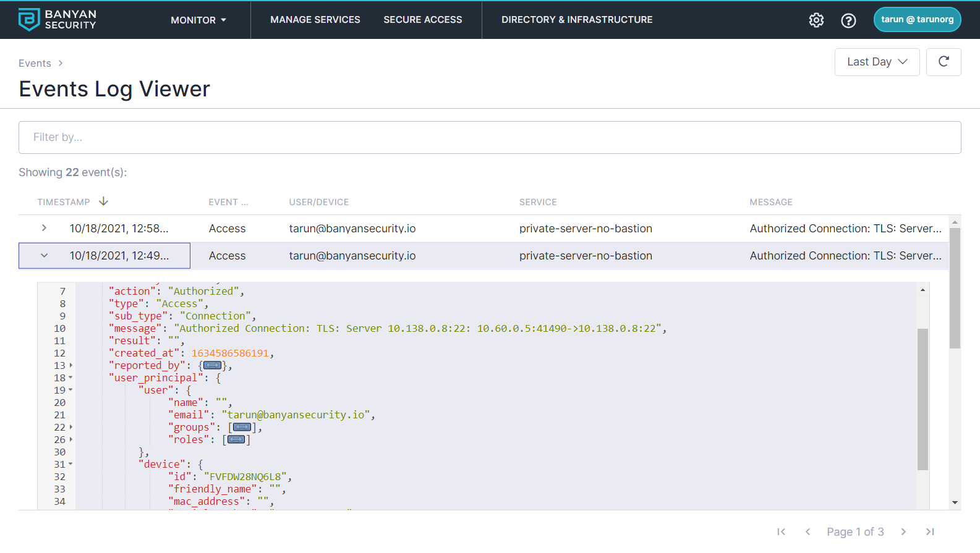Collapse the 12:49 event row
The height and width of the screenshot is (553, 980).
click(x=44, y=255)
